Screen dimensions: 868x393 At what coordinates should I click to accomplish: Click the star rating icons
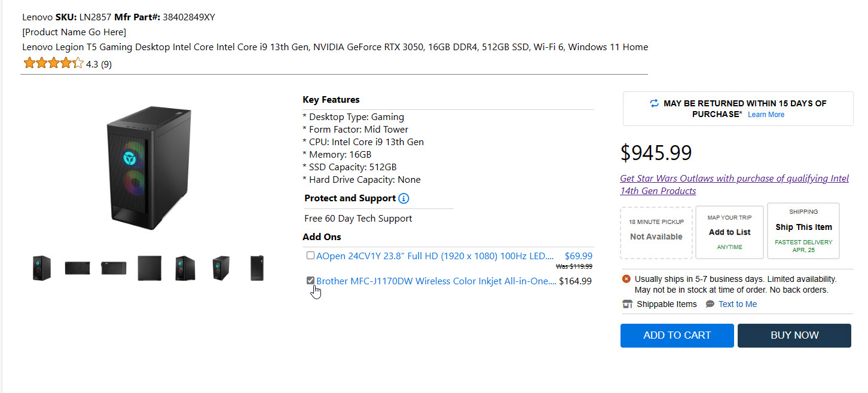coord(53,63)
